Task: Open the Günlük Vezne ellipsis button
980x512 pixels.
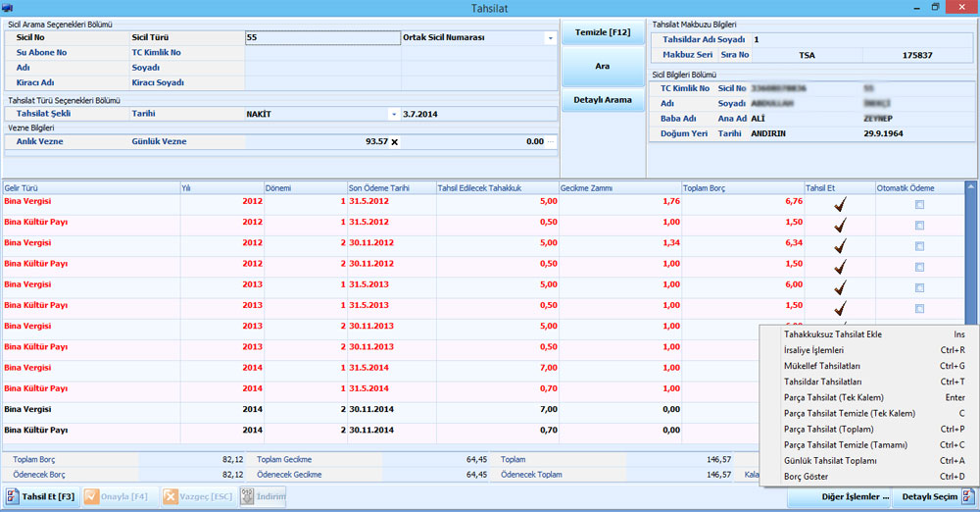Action: pyautogui.click(x=551, y=141)
